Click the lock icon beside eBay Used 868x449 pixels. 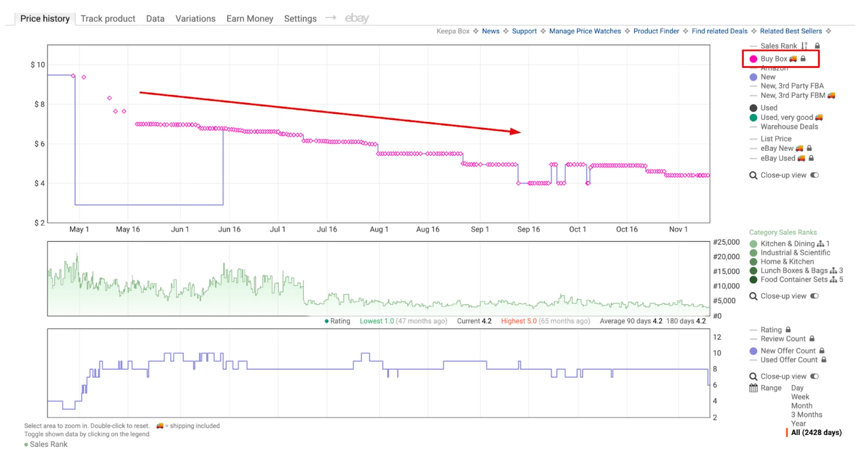pyautogui.click(x=811, y=158)
